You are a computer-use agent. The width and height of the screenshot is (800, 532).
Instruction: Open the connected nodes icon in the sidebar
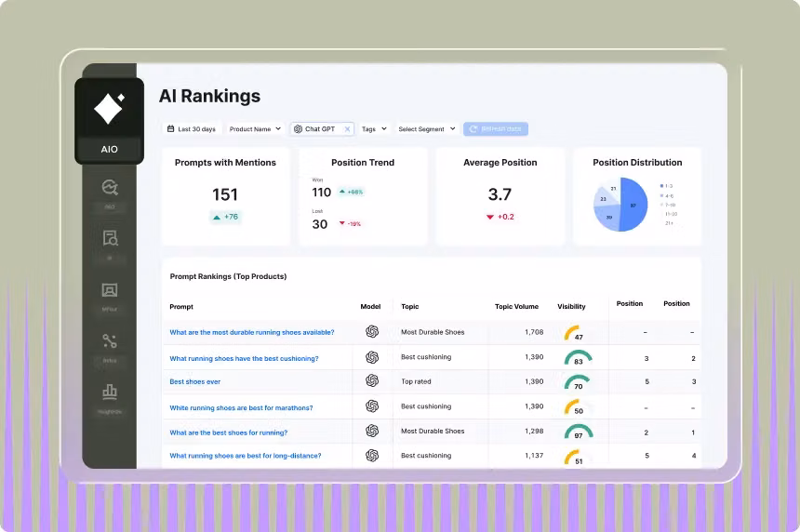(x=110, y=341)
